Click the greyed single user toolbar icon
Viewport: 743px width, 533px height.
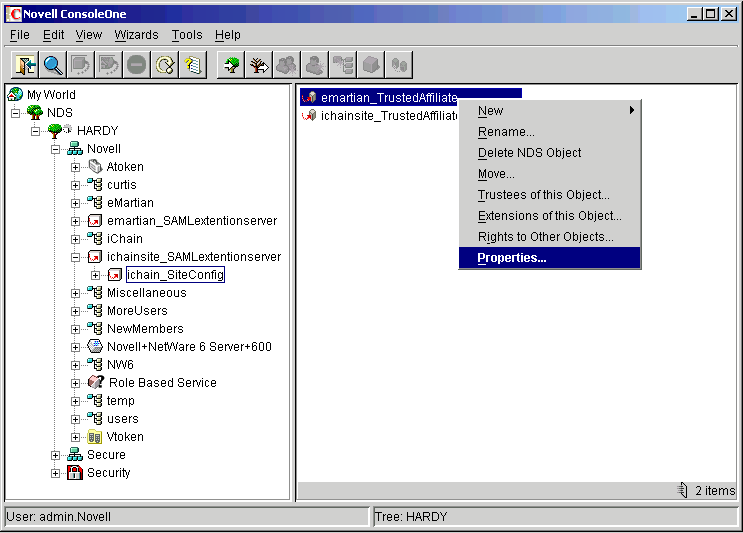tap(315, 65)
